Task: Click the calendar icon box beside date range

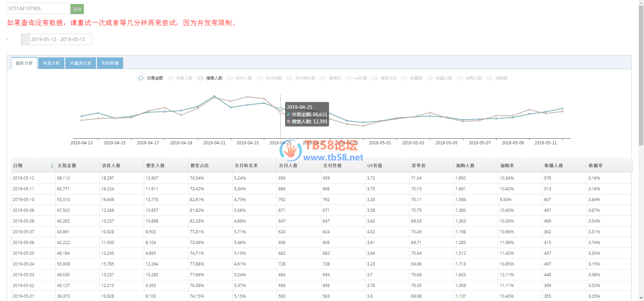Action: click(x=25, y=39)
